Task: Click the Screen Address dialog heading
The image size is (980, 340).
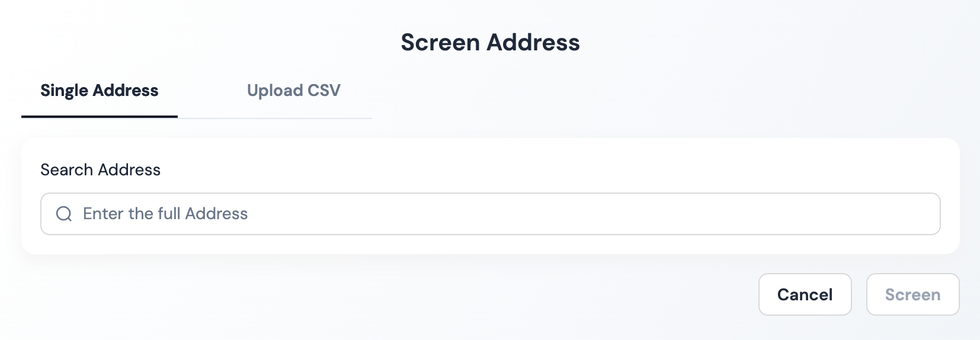Action: click(x=490, y=43)
